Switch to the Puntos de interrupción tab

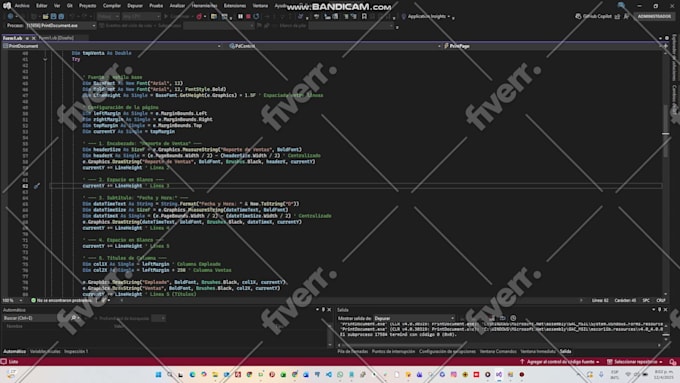pyautogui.click(x=393, y=351)
